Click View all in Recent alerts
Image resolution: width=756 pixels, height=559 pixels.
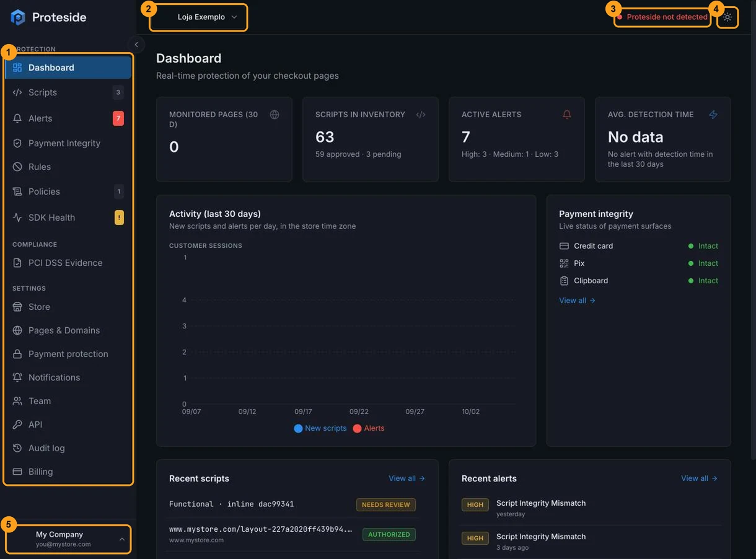click(x=699, y=478)
